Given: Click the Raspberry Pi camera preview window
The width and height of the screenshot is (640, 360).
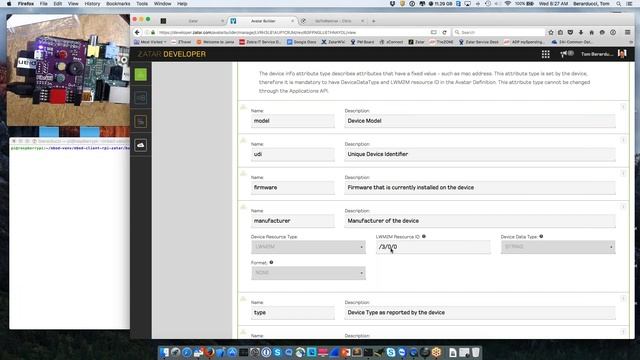Looking at the screenshot, I should pos(68,70).
